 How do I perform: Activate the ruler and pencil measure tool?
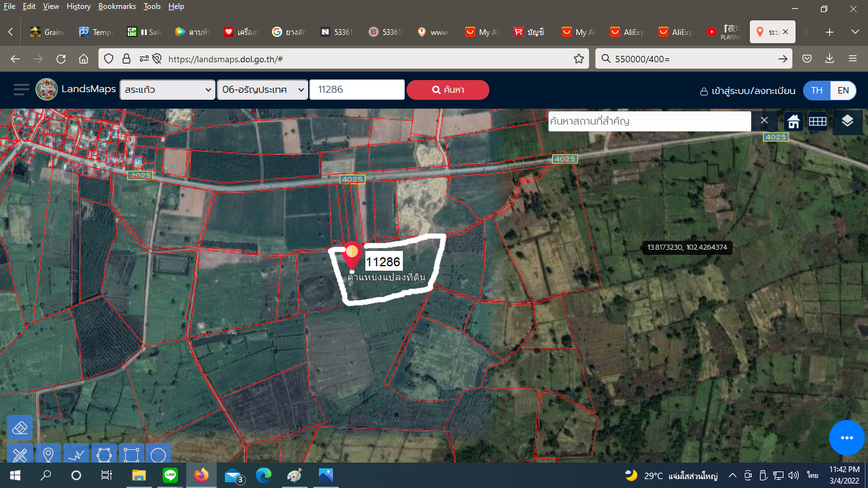tap(20, 454)
